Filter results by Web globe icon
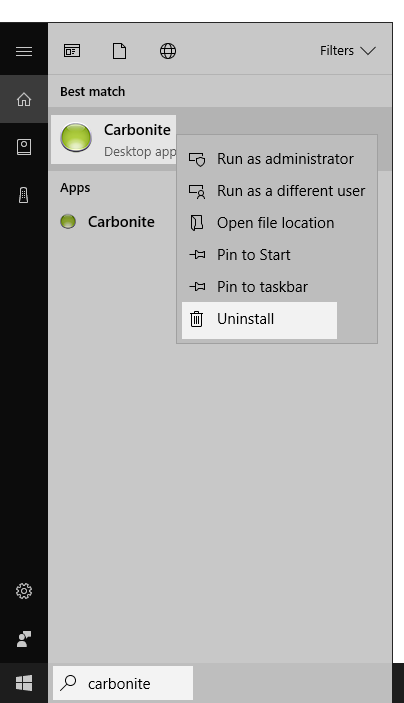 (x=168, y=51)
